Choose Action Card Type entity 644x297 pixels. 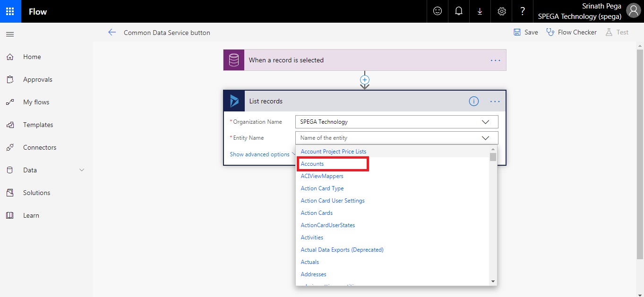[x=322, y=188]
